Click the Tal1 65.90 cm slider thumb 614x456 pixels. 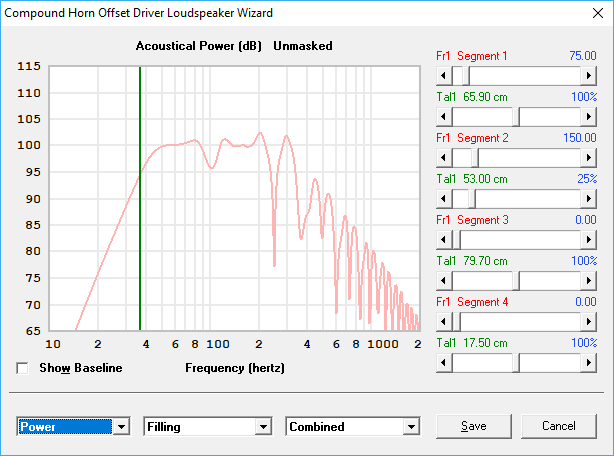(516, 117)
